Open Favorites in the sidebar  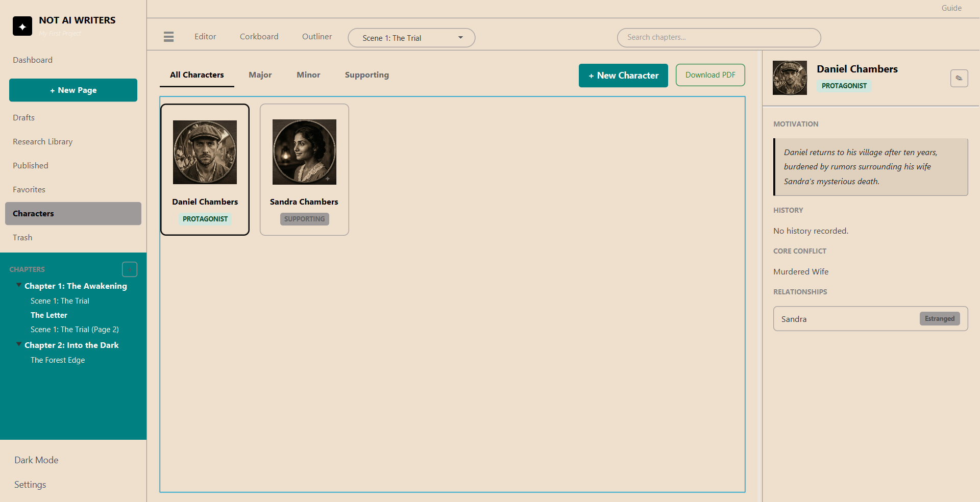pos(29,190)
